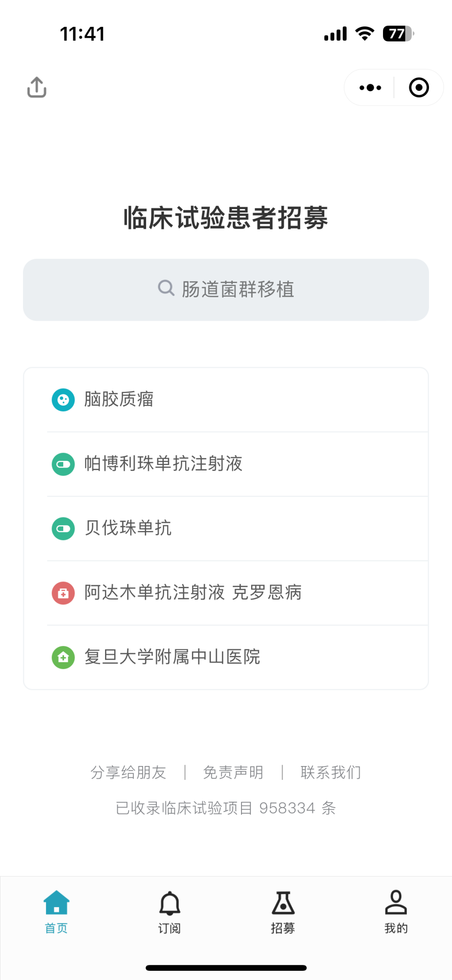Click 分享给朋友 link
Image resolution: width=452 pixels, height=980 pixels.
128,772
